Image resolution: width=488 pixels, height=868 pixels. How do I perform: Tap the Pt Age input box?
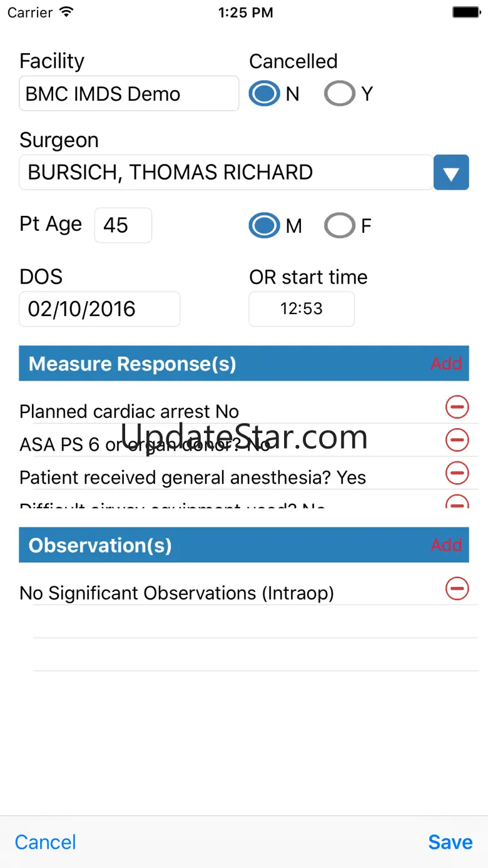(123, 225)
